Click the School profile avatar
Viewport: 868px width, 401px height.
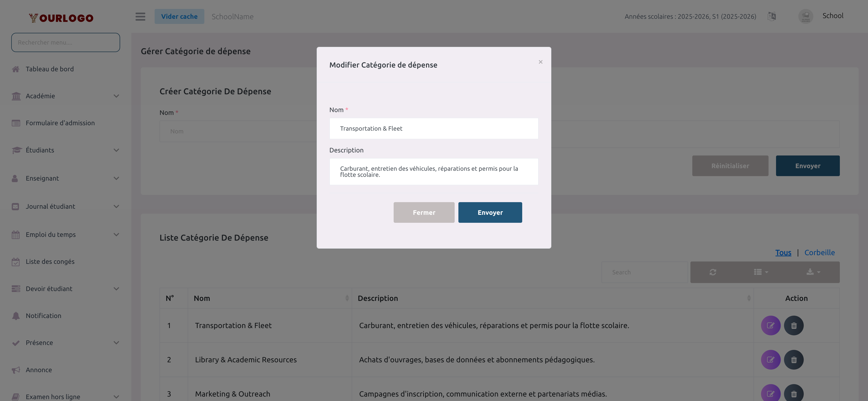pyautogui.click(x=806, y=16)
